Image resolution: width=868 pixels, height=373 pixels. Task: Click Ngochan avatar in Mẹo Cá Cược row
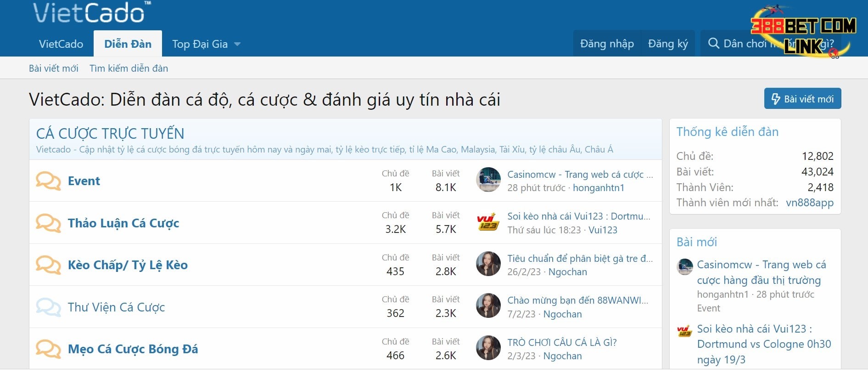[x=488, y=348]
